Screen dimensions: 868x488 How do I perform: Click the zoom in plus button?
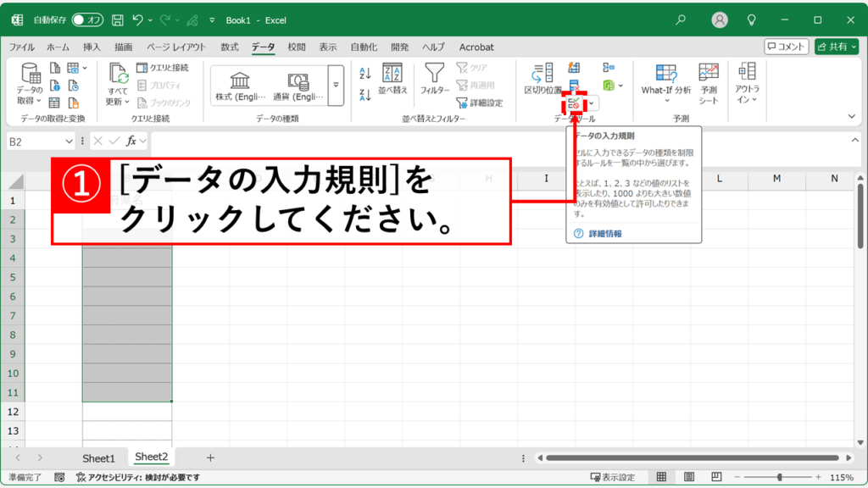pyautogui.click(x=818, y=477)
